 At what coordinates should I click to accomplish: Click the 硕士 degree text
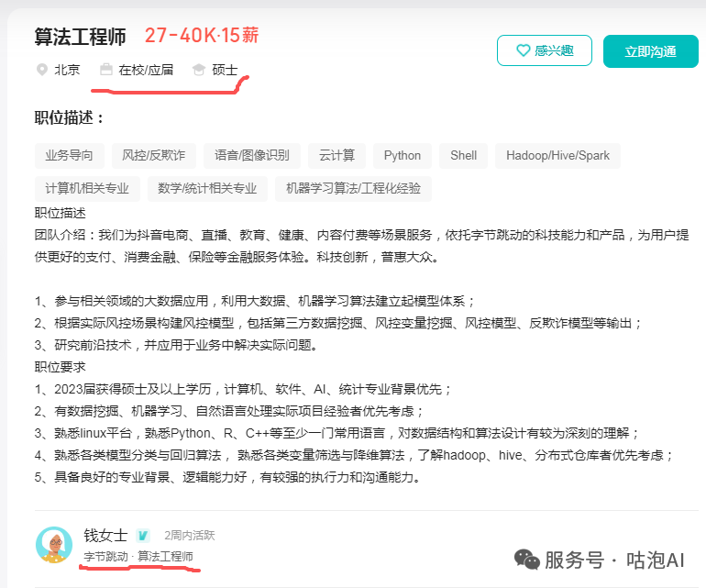(225, 70)
